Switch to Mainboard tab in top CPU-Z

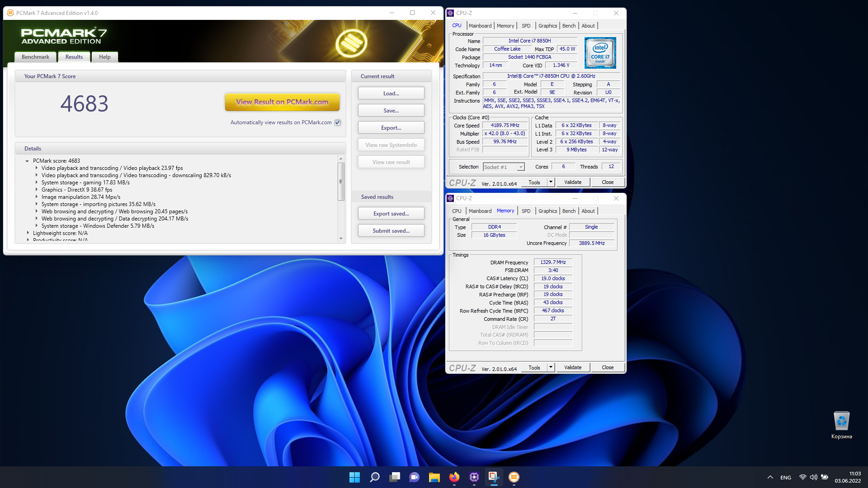tap(480, 26)
